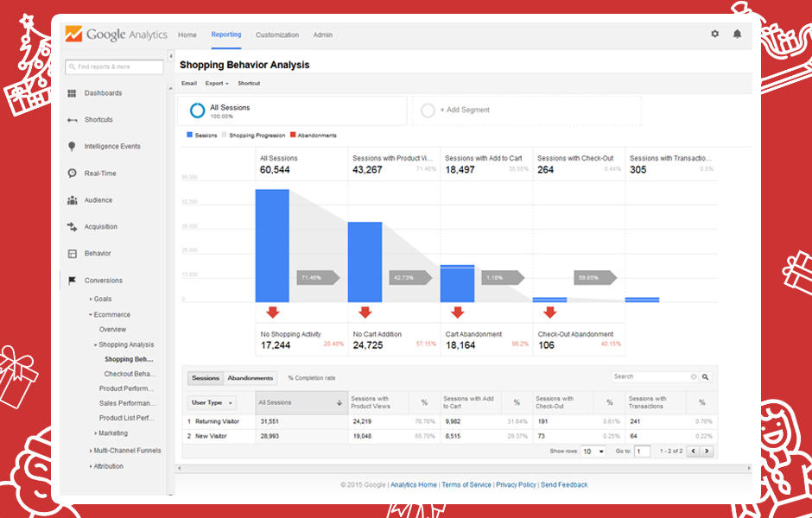
Task: Open the Home tab
Action: tap(187, 35)
